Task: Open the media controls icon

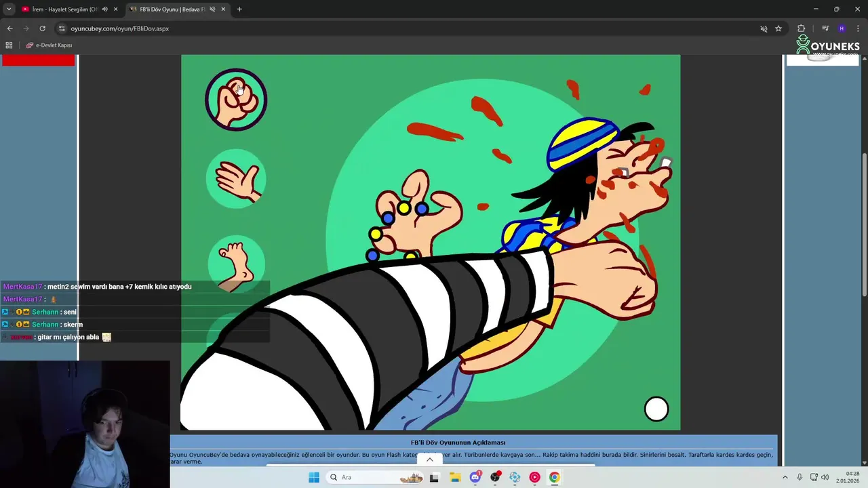Action: (825, 28)
